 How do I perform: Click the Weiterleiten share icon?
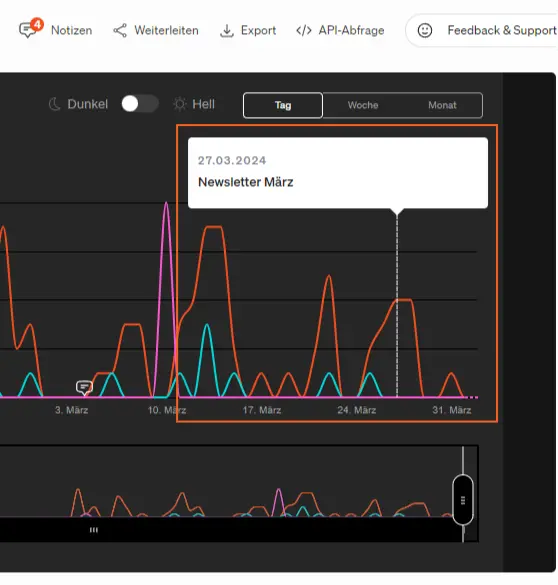tap(120, 30)
